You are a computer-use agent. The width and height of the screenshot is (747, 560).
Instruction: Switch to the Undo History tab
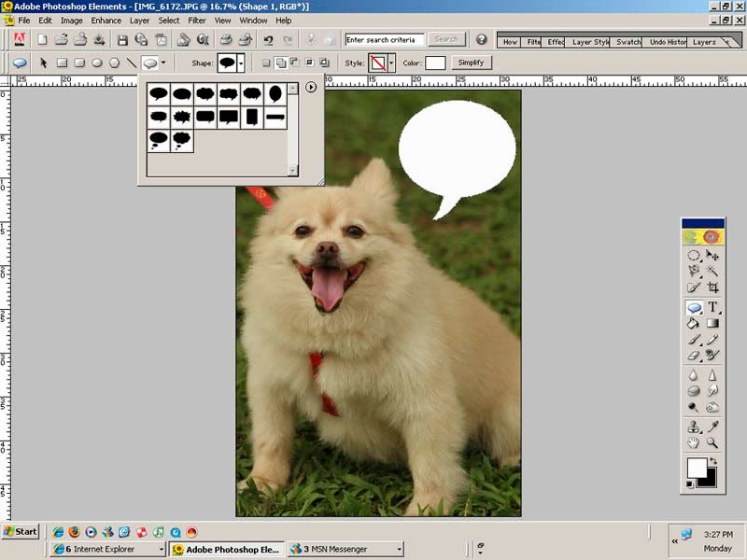668,42
